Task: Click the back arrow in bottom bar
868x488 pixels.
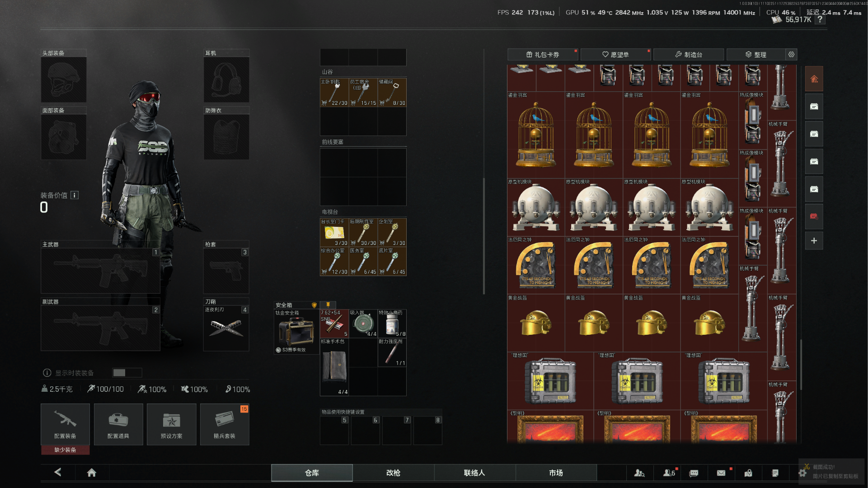Action: click(x=58, y=472)
